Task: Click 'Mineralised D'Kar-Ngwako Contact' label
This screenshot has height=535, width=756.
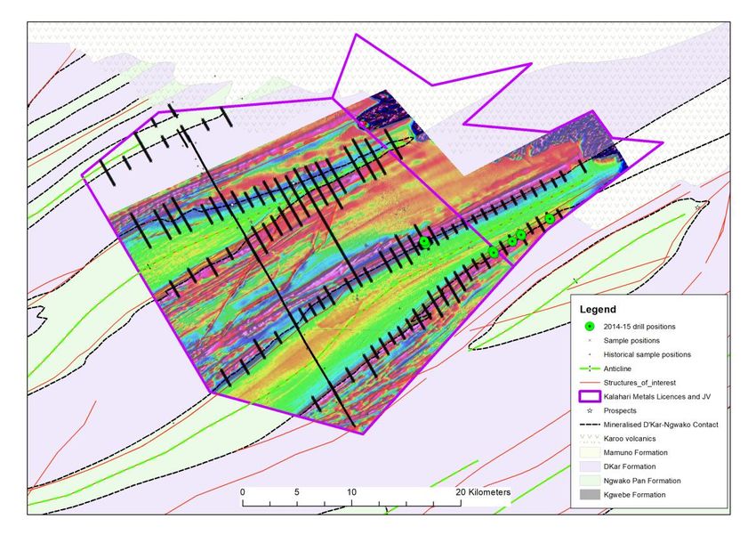Action: coord(661,425)
